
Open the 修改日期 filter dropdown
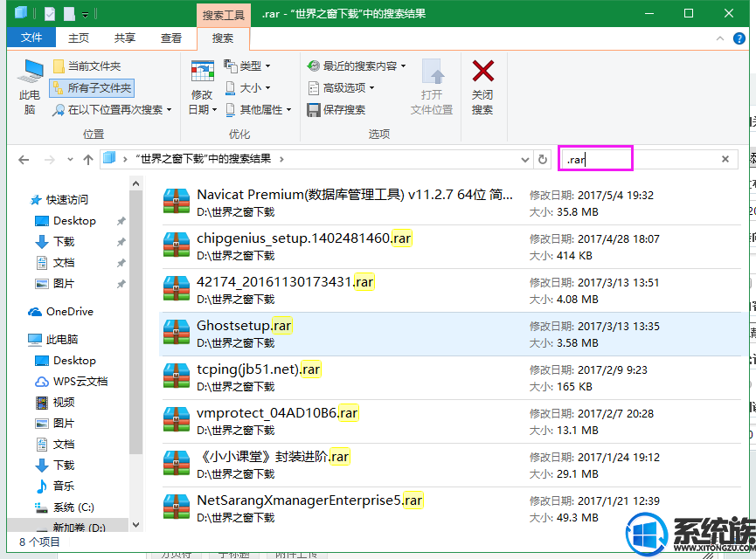pyautogui.click(x=202, y=87)
